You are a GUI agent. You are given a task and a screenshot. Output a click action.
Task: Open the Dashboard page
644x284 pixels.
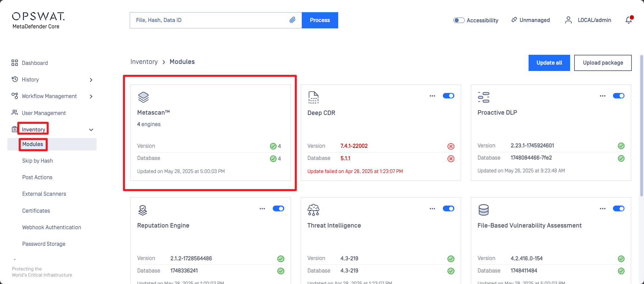click(35, 63)
